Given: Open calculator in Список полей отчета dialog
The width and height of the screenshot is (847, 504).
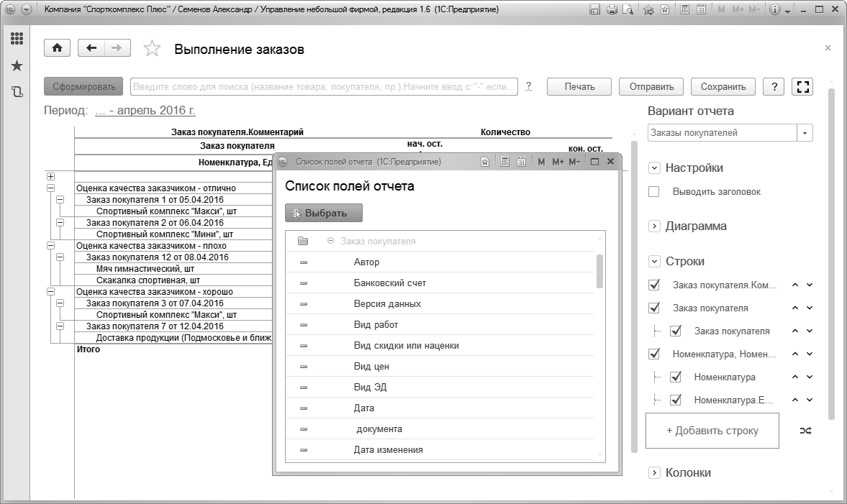Looking at the screenshot, I should click(x=504, y=162).
